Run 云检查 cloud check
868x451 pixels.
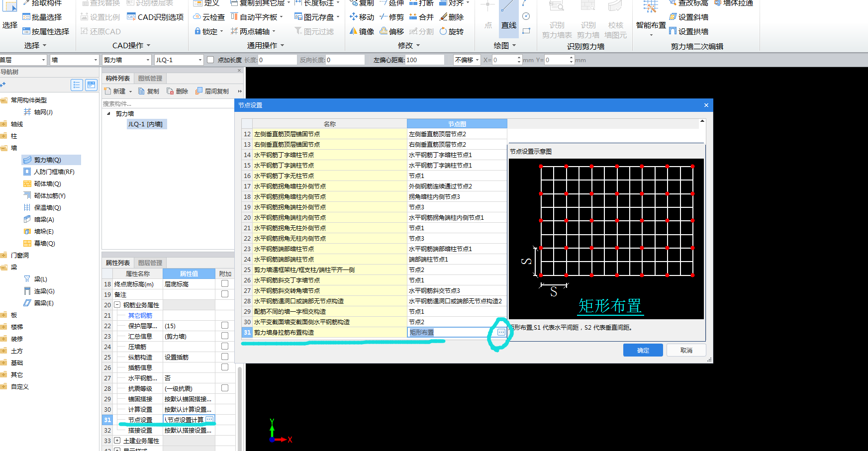coord(209,17)
